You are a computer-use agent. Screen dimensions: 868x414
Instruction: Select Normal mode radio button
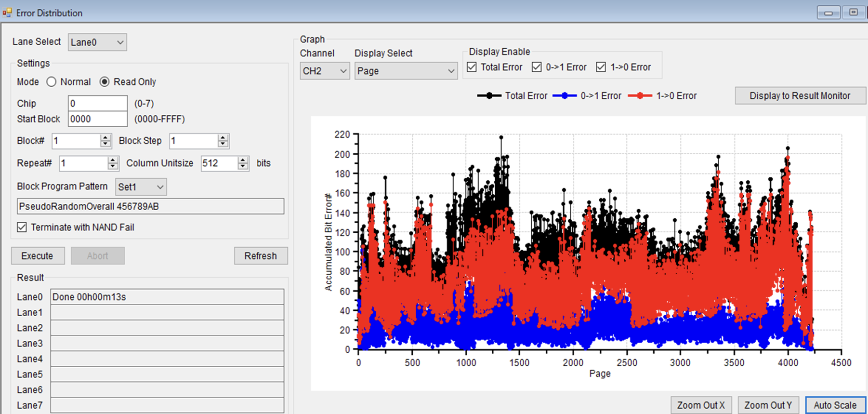click(52, 82)
